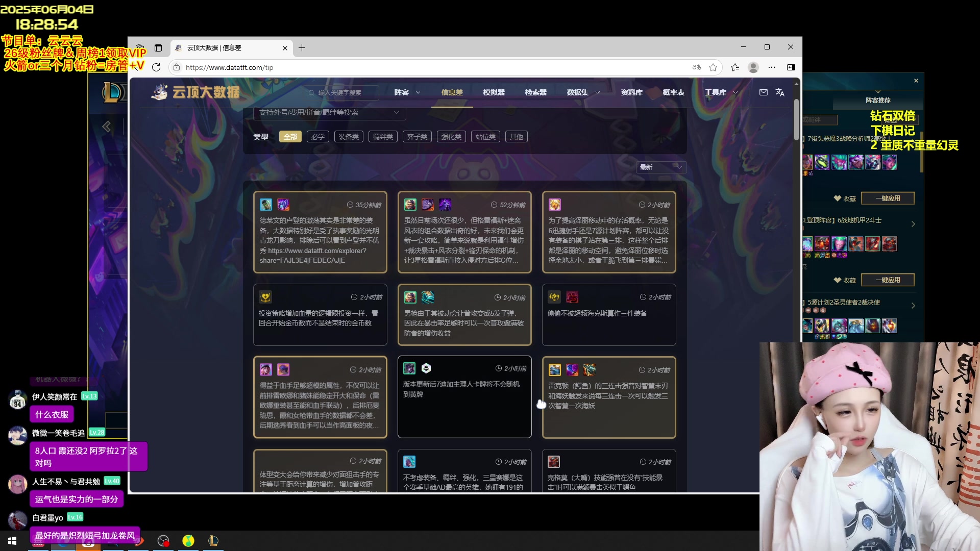Open League of Legends client from the taskbar
This screenshot has height=551, width=980.
pos(213,541)
